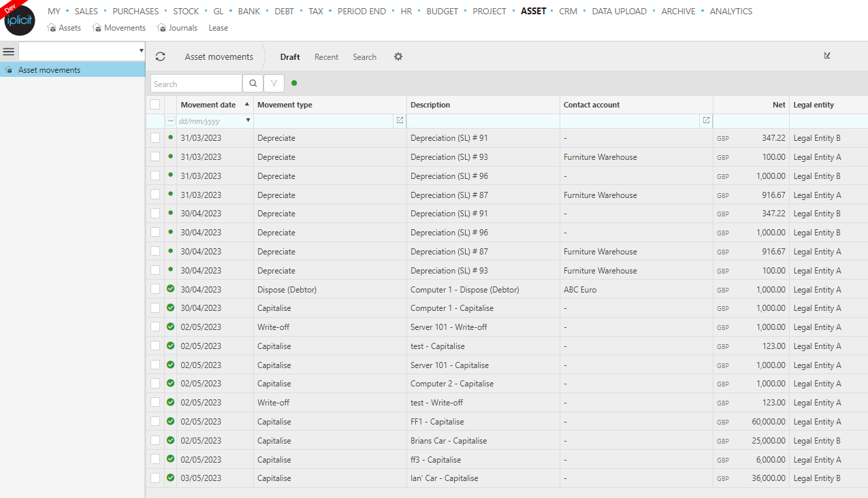
Task: Sort by Legal entity column header
Action: [814, 105]
